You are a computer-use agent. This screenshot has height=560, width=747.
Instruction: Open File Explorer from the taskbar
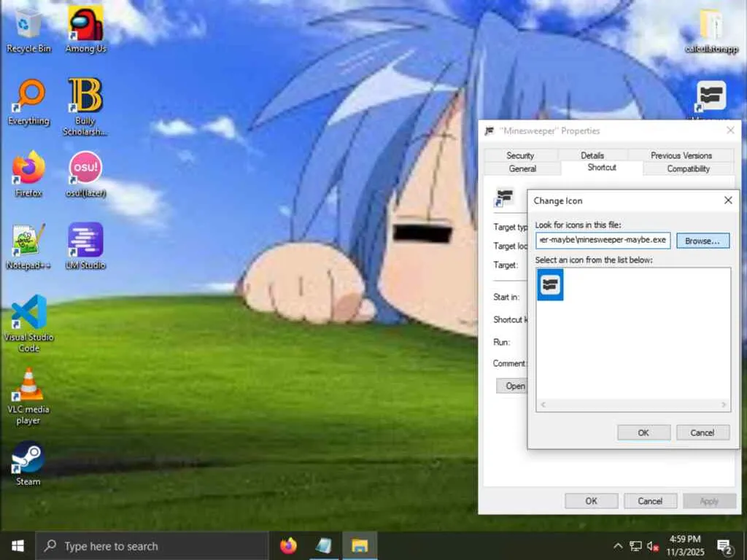tap(360, 545)
